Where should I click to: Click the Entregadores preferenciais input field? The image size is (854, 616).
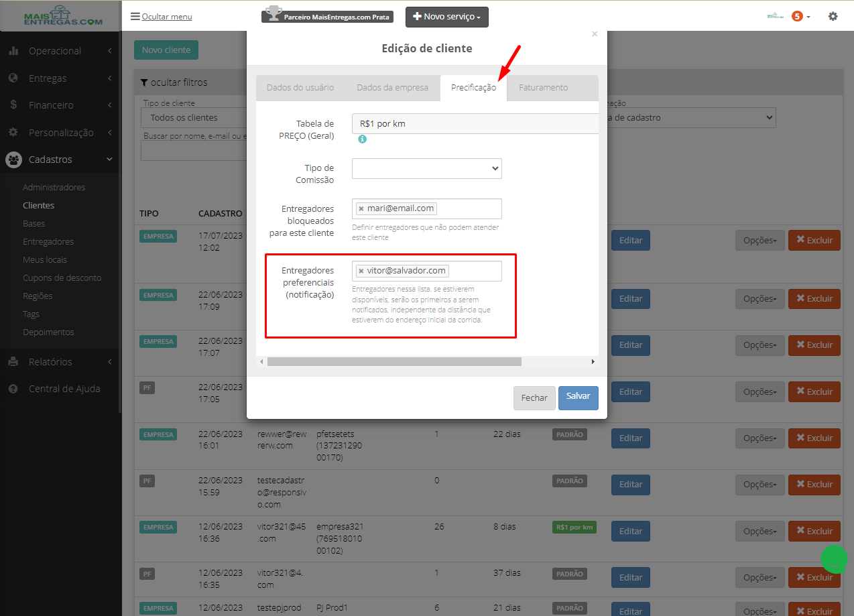coord(427,271)
